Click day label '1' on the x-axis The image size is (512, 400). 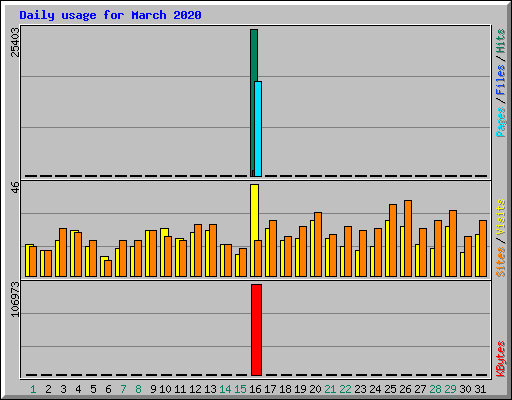(33, 389)
